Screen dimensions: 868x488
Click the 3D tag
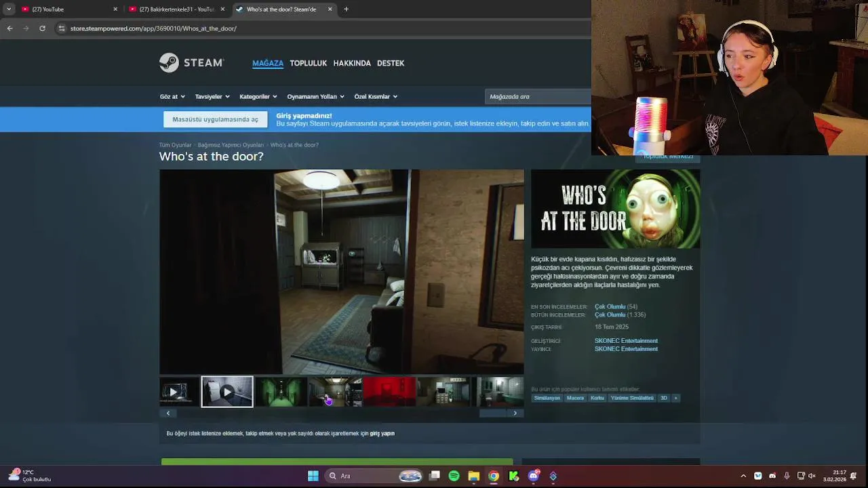pos(664,398)
